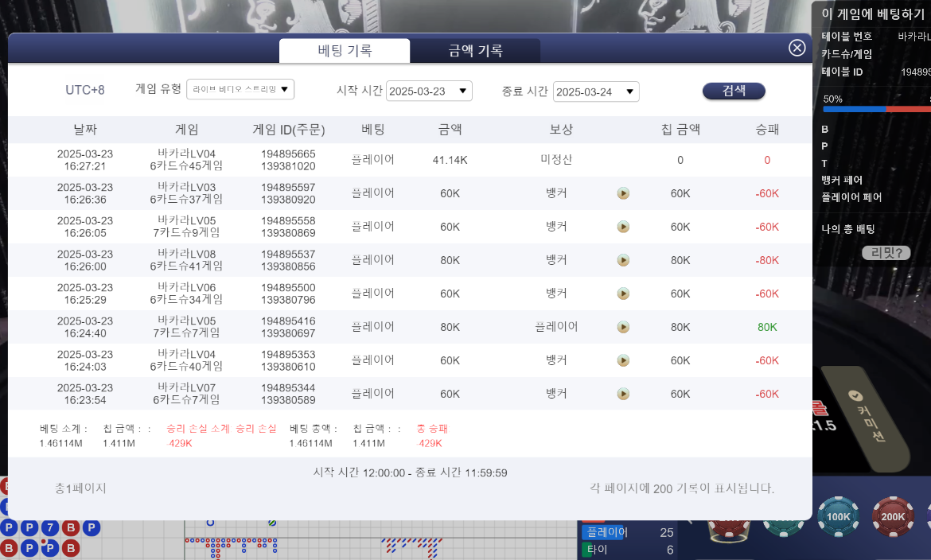Click the 검색 search button

click(734, 91)
